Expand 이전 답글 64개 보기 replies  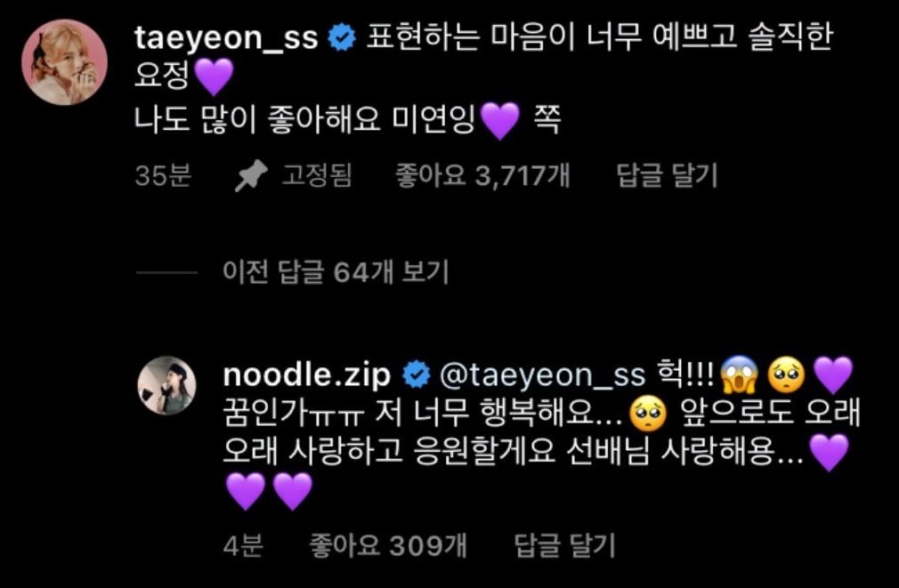point(336,271)
